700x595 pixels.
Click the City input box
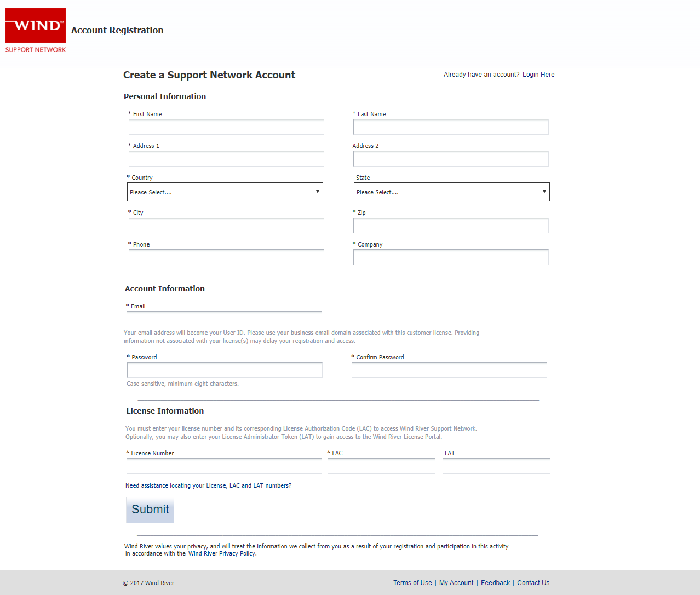pyautogui.click(x=226, y=226)
